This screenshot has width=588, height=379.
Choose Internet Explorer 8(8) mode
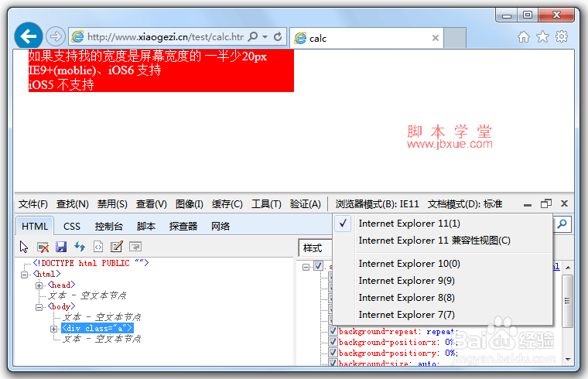point(443,298)
